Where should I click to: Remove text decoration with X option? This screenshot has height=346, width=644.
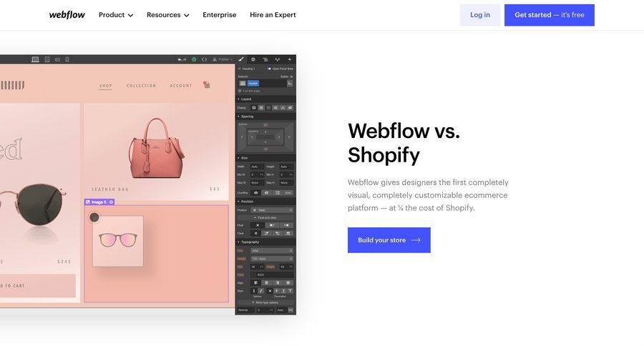coord(270,291)
